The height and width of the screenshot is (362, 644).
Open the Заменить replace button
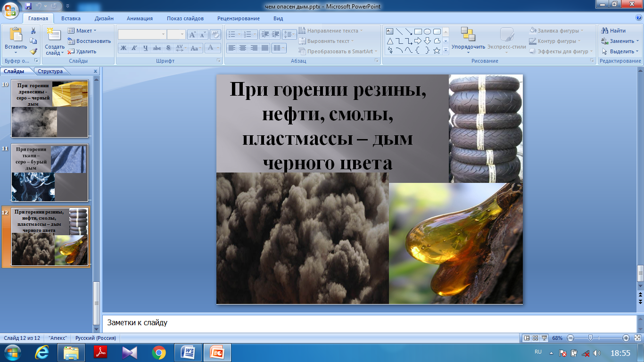coord(620,41)
